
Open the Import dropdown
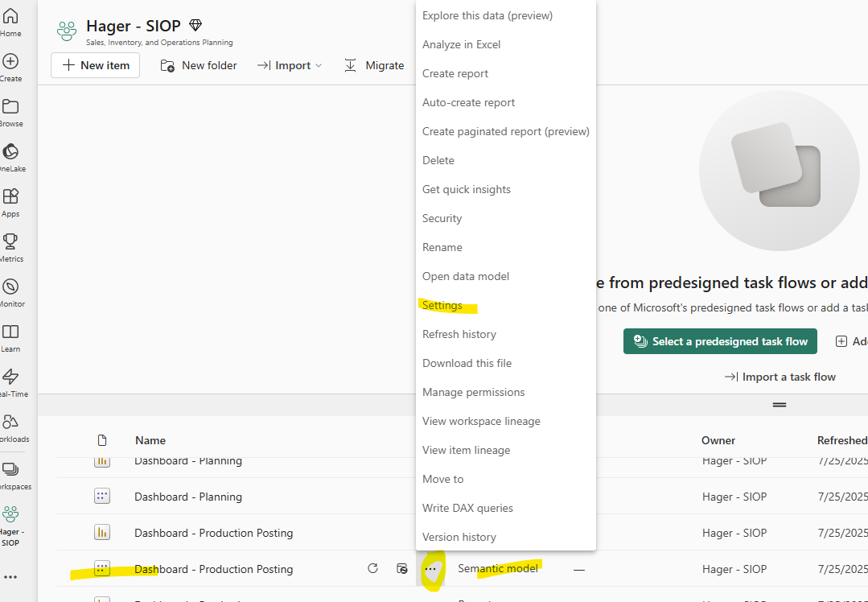coord(290,65)
